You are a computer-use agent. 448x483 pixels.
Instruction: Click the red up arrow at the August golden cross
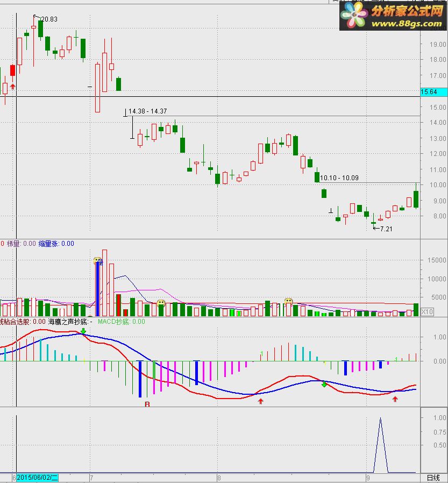pos(261,401)
